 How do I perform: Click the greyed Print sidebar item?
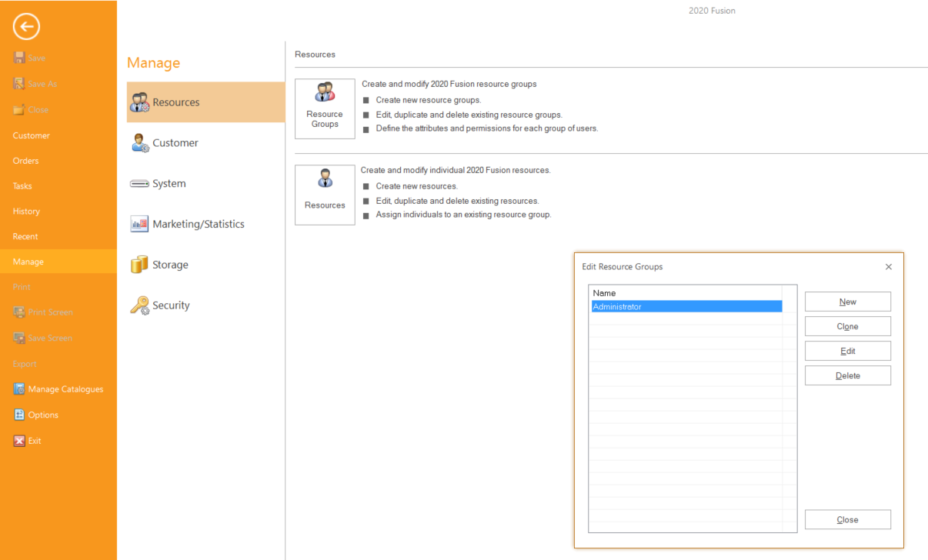(22, 287)
